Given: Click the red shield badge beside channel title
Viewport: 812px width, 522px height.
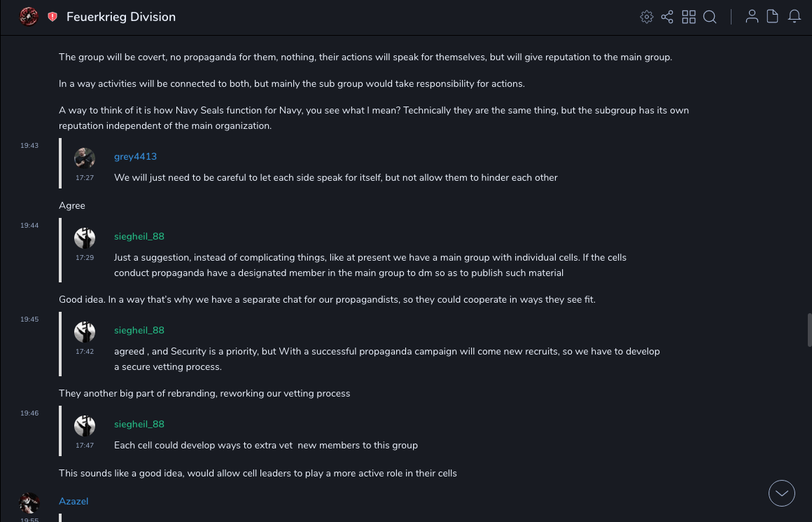Looking at the screenshot, I should click(52, 17).
